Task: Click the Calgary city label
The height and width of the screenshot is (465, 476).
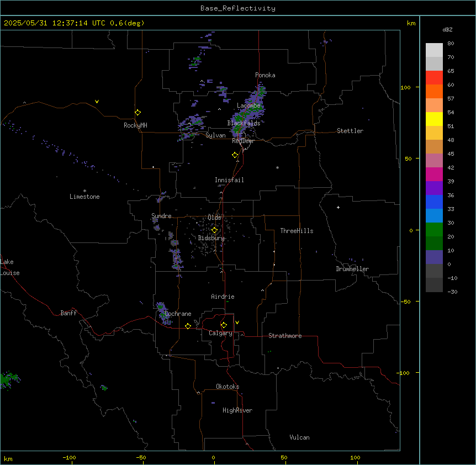Action: [220, 333]
